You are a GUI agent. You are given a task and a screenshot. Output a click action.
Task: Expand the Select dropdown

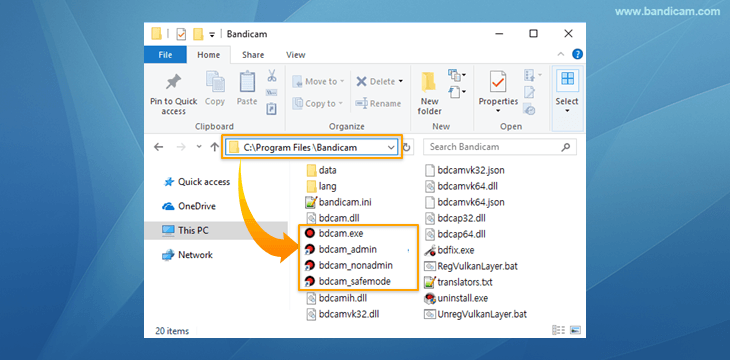point(567,111)
